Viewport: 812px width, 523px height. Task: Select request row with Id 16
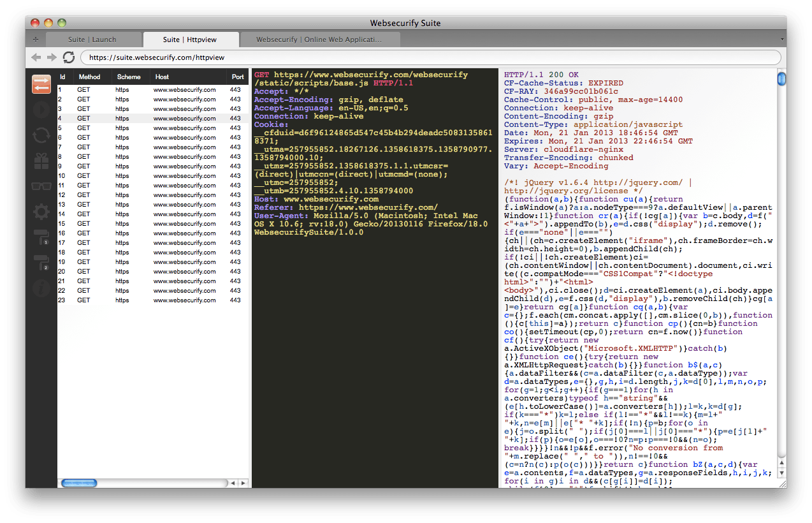pos(153,233)
